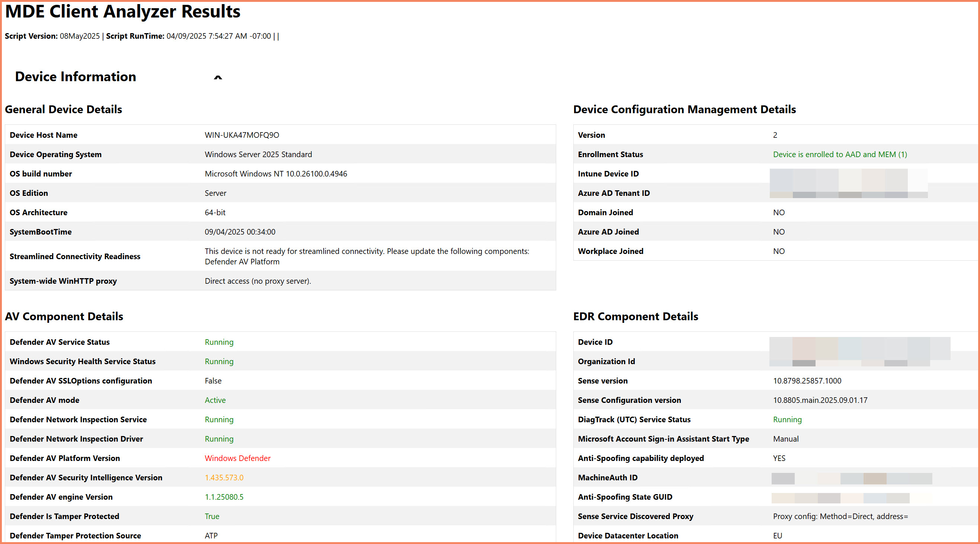Click Tamper Protected True value
Image resolution: width=980 pixels, height=544 pixels.
(x=212, y=516)
